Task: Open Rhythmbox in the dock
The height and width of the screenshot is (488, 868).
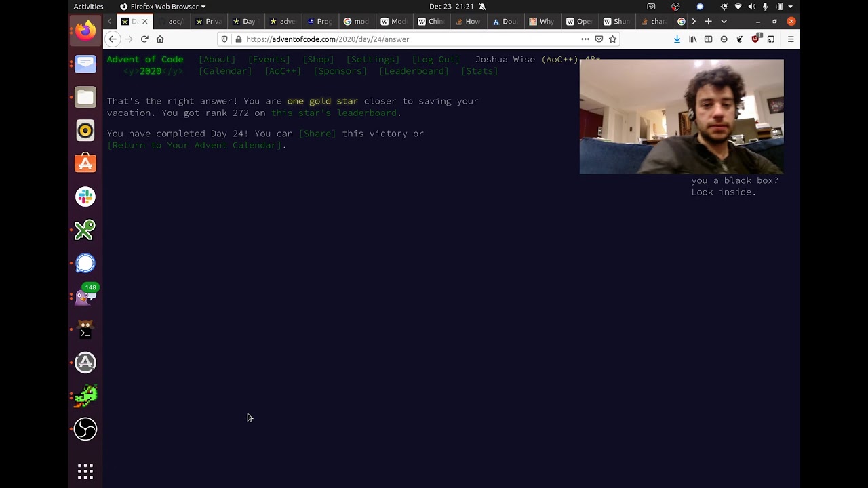Action: point(85,130)
